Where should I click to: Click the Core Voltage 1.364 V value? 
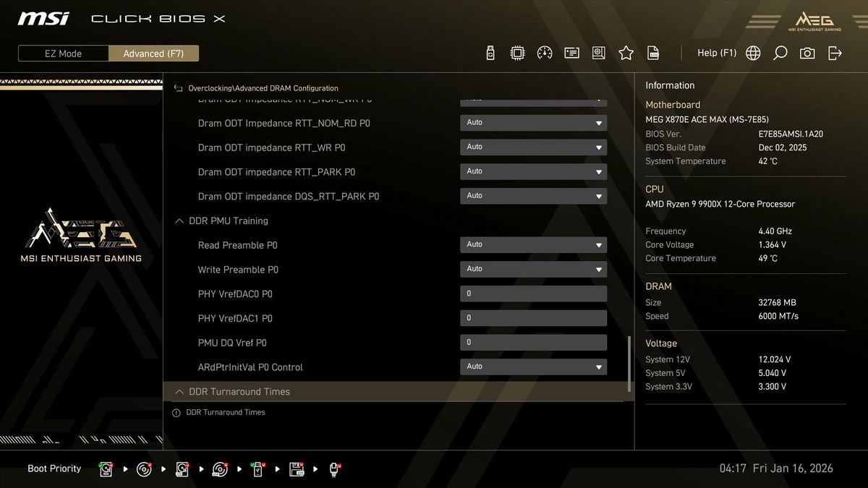(773, 245)
